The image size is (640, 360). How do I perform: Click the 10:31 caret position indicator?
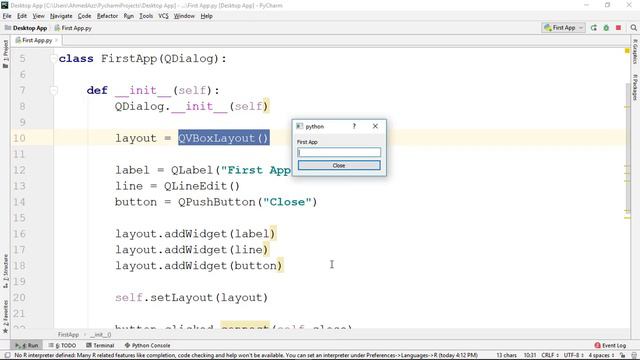[x=530, y=355]
